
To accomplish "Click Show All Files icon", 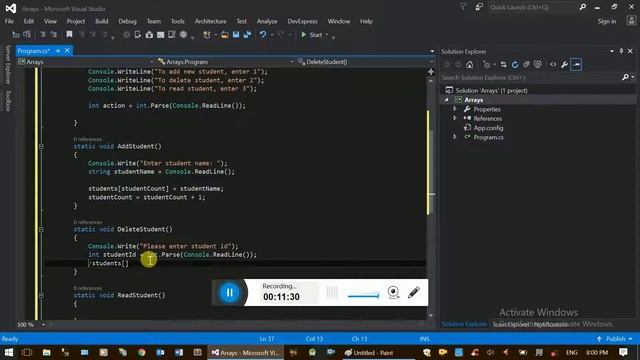I will [x=538, y=64].
